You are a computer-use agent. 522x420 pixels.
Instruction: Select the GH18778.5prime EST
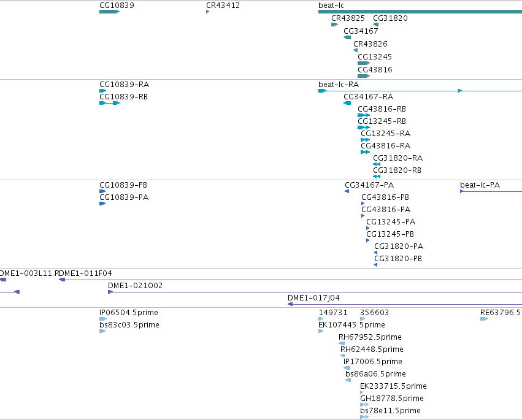364,405
